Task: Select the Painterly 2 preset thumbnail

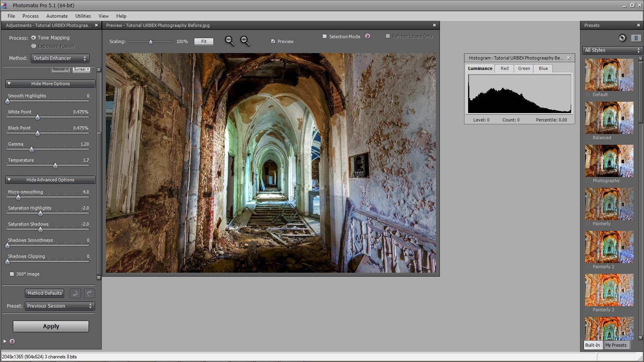Action: pyautogui.click(x=609, y=247)
